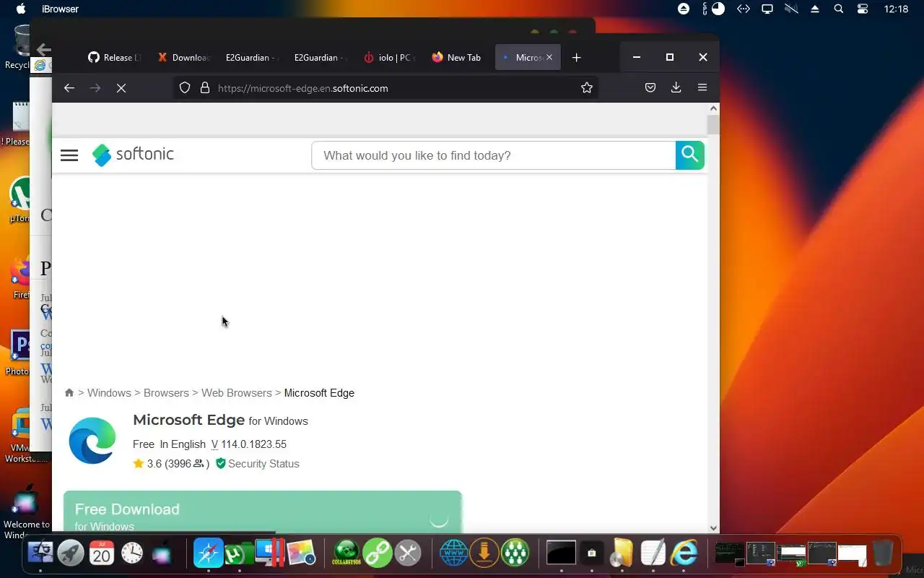Click the shield tracking-protection icon in the address bar
Screen dimensions: 924x578
point(185,88)
